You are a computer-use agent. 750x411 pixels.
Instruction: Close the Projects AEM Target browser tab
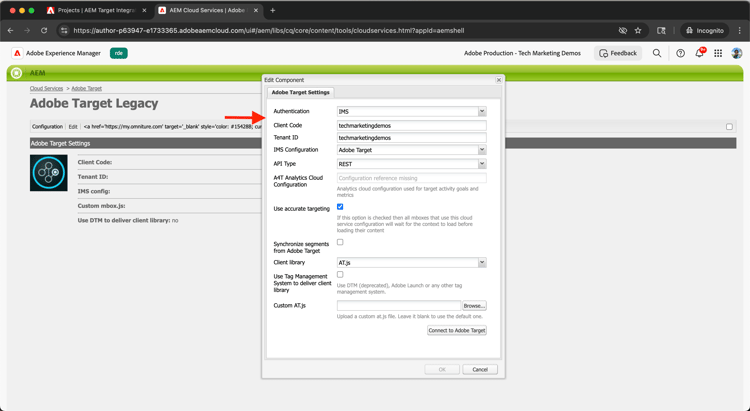(x=144, y=10)
